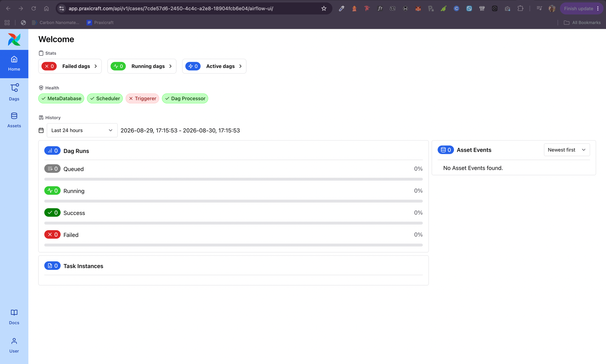Open the Finish update menu dots
Viewport: 606px width, 364px height.
pyautogui.click(x=598, y=8)
